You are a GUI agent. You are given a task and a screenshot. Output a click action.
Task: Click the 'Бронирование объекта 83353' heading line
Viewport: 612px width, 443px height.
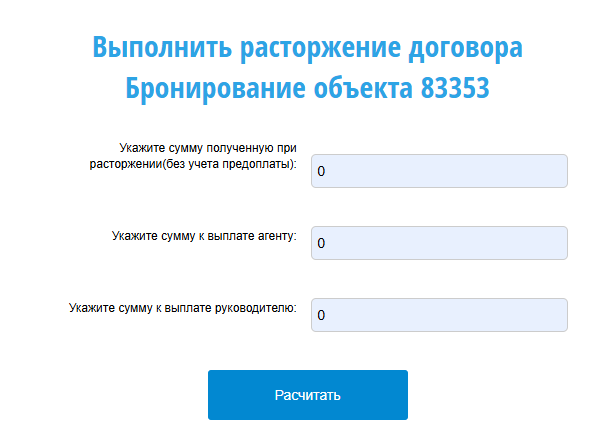click(307, 88)
